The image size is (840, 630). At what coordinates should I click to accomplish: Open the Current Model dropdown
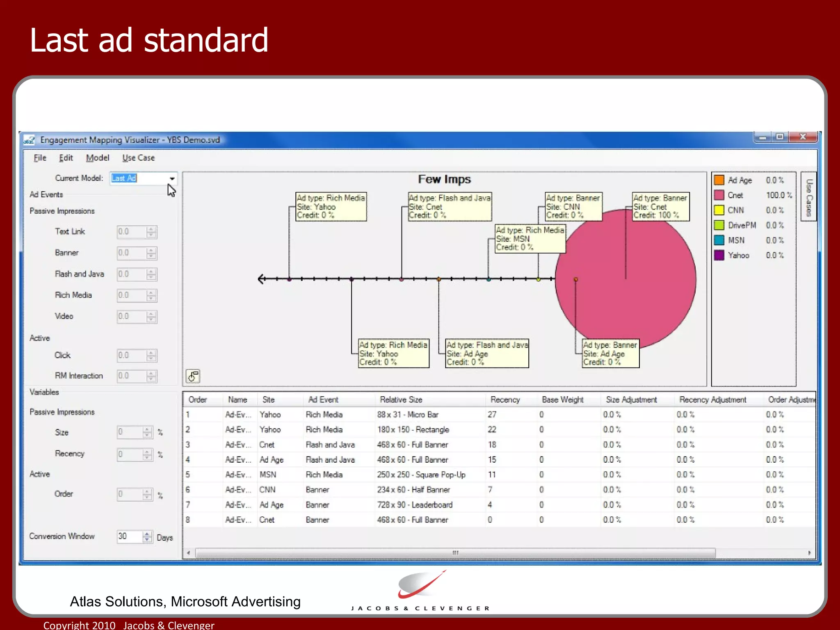pos(172,178)
